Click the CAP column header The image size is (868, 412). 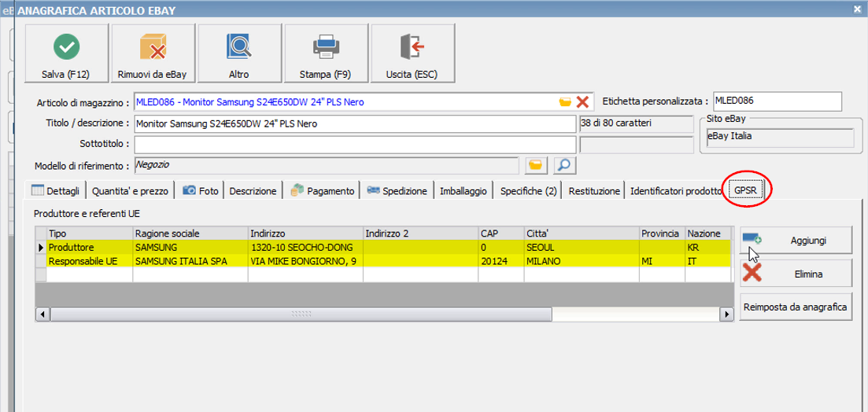pos(501,234)
